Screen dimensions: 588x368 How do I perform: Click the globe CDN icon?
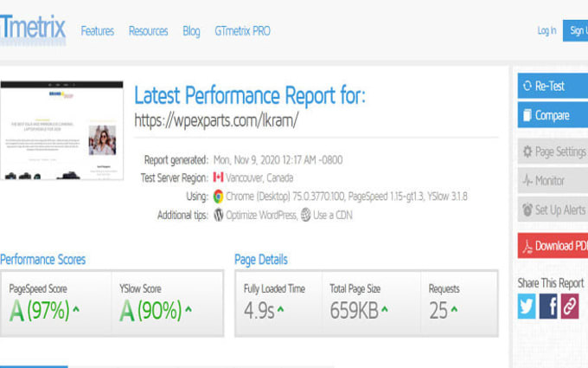(x=305, y=215)
